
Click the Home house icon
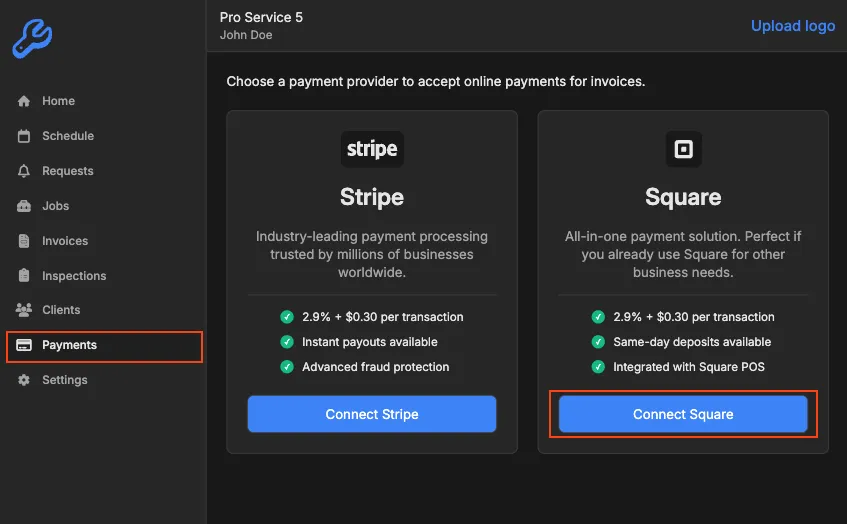click(24, 101)
